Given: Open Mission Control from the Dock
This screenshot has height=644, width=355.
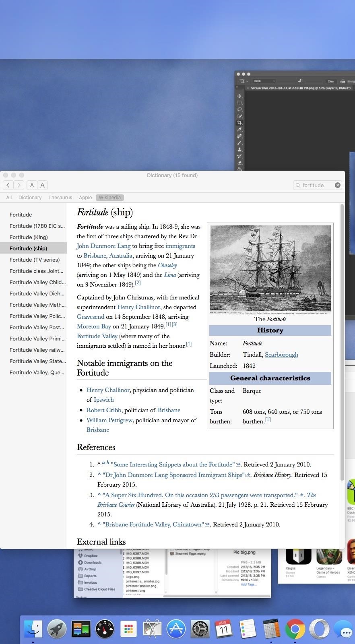Looking at the screenshot, I should (81, 628).
